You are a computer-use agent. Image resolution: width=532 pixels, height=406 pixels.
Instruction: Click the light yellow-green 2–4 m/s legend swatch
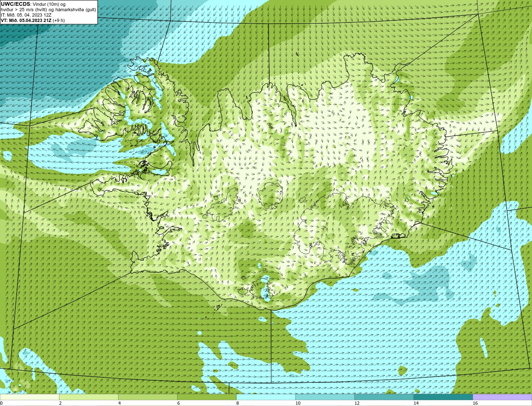tap(89, 397)
